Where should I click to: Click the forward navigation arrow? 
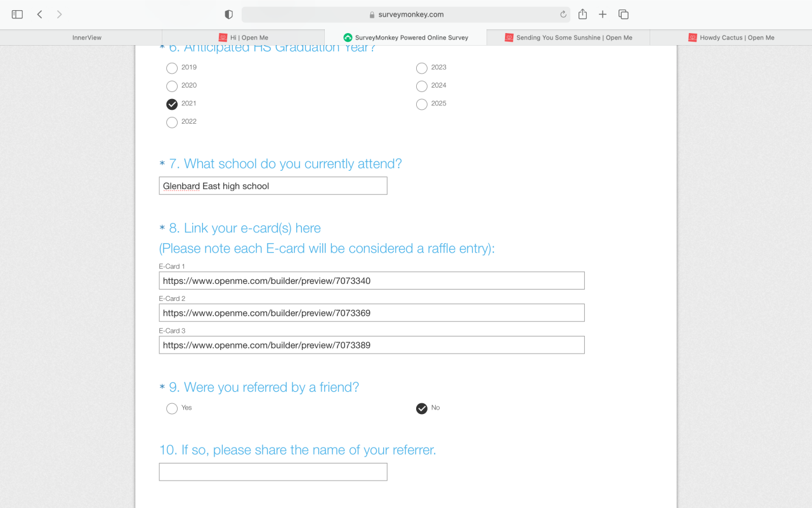click(60, 15)
